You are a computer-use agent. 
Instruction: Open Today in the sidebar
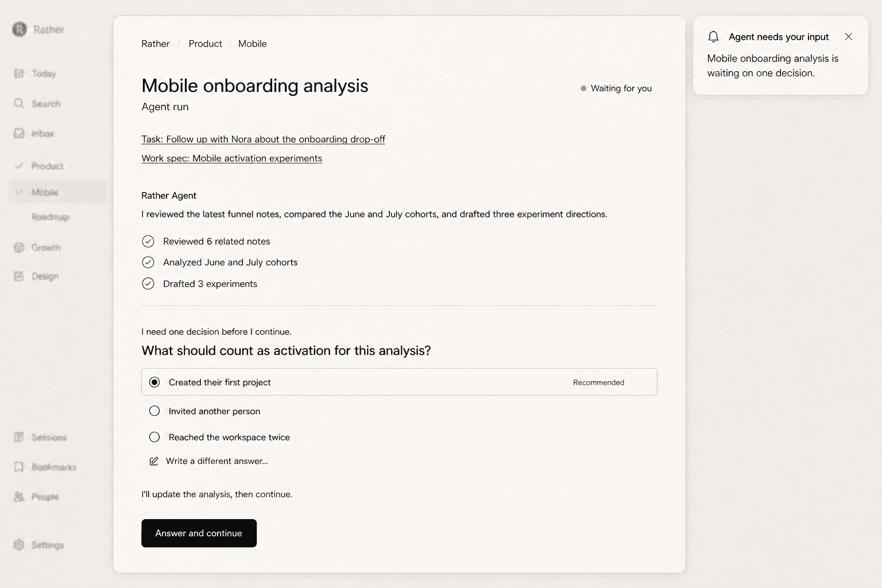tap(44, 73)
